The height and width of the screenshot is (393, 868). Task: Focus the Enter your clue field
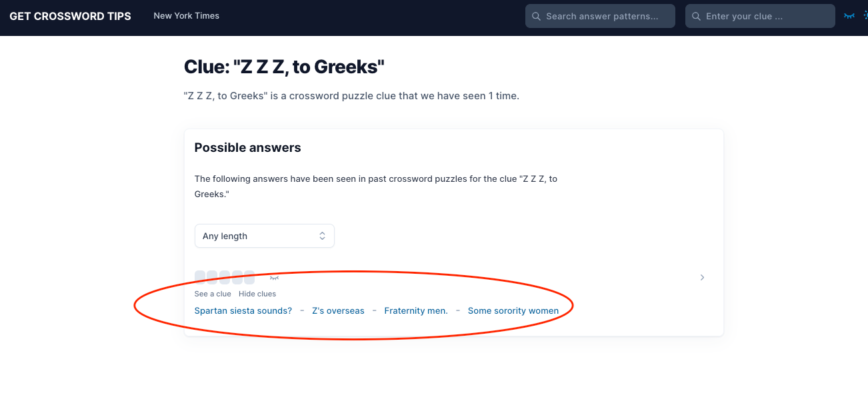pos(760,16)
